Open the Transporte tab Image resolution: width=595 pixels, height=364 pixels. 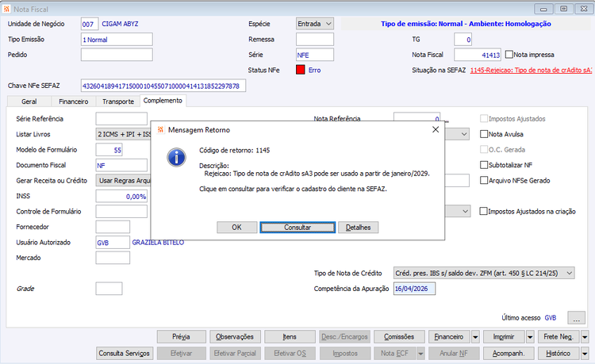point(118,102)
